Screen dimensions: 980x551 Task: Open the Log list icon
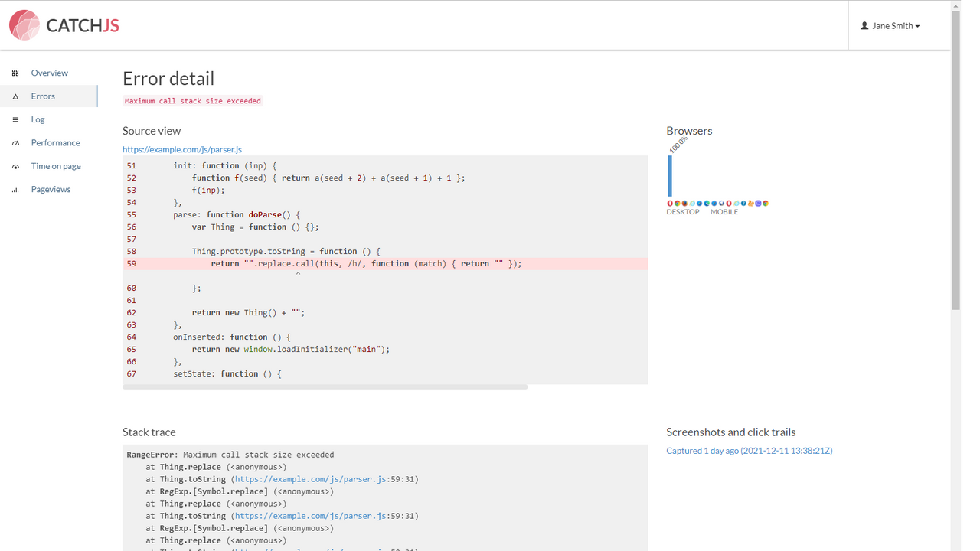pyautogui.click(x=15, y=119)
